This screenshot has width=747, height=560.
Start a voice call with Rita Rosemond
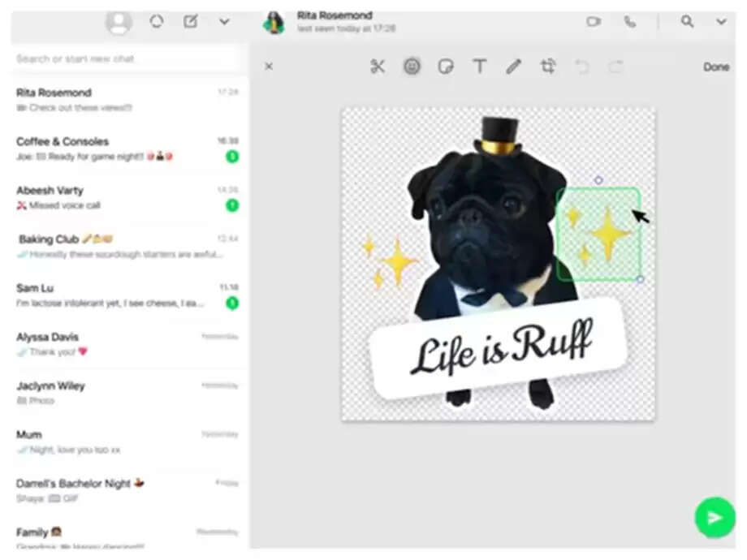(x=630, y=22)
